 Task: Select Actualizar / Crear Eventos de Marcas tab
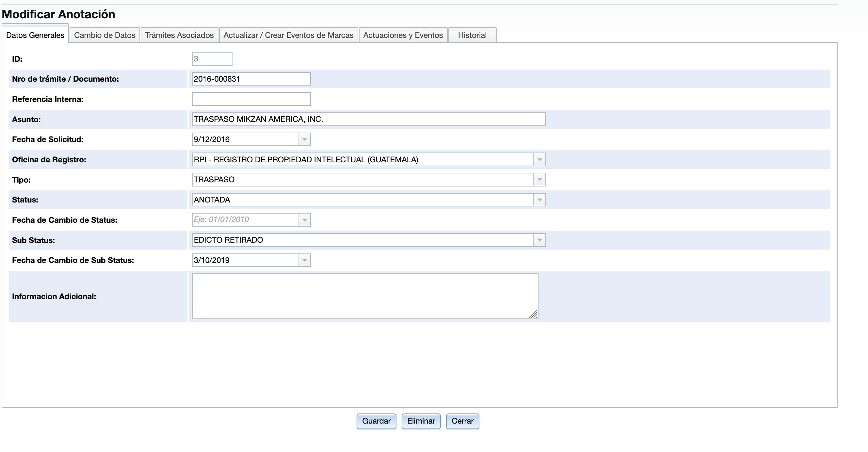[288, 35]
